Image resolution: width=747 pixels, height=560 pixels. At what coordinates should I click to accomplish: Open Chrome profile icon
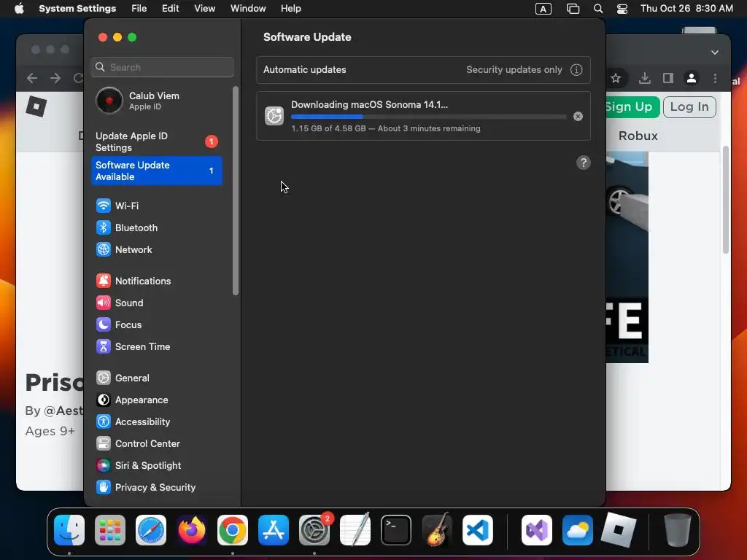(x=692, y=78)
